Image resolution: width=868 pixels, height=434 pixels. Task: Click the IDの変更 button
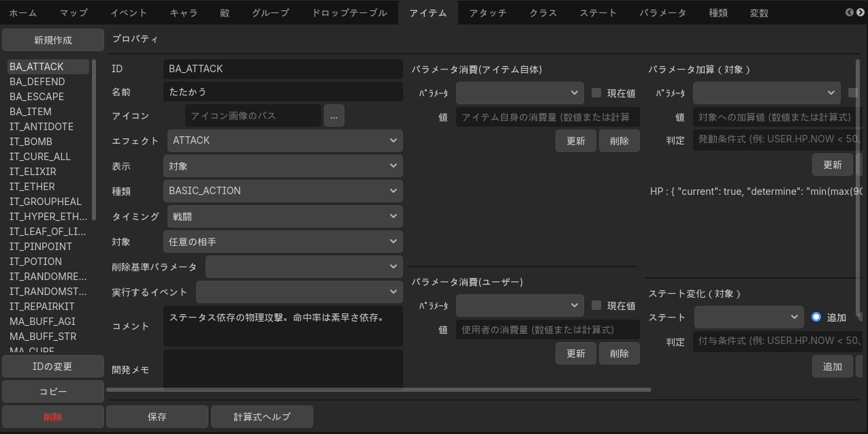[53, 367]
